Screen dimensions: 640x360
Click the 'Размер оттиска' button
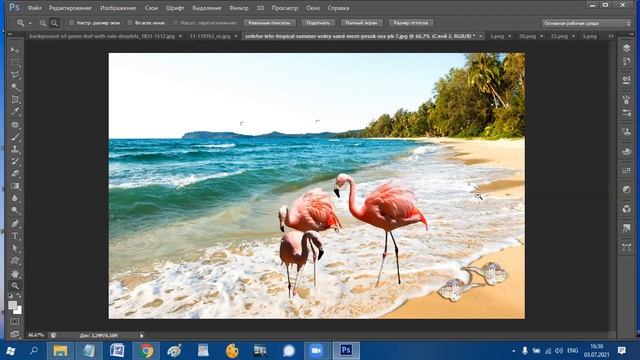(411, 23)
